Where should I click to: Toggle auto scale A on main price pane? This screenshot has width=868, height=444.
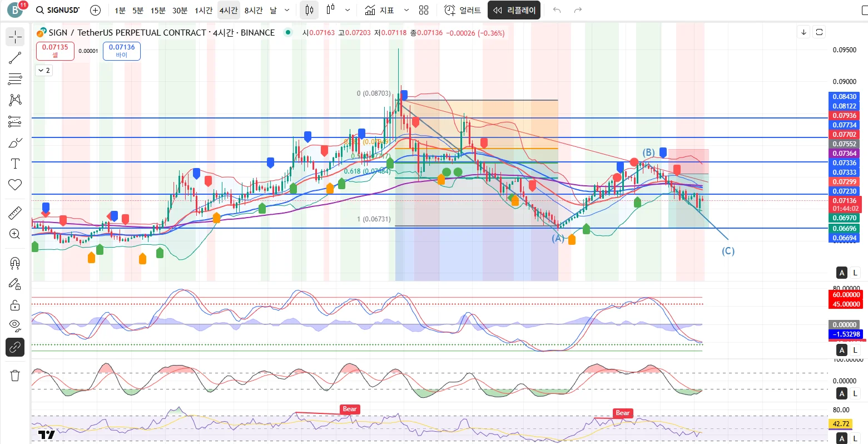pyautogui.click(x=842, y=273)
